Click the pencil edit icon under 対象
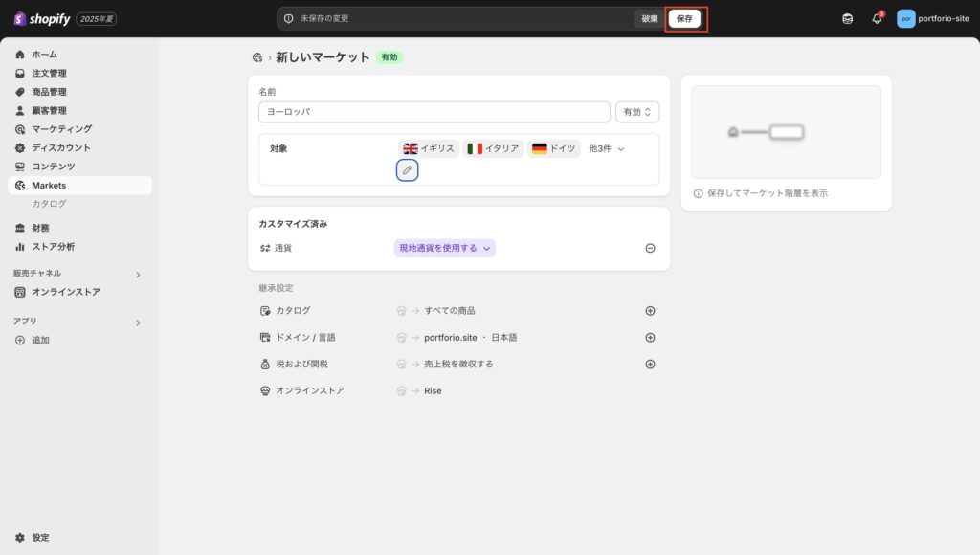 pyautogui.click(x=407, y=170)
